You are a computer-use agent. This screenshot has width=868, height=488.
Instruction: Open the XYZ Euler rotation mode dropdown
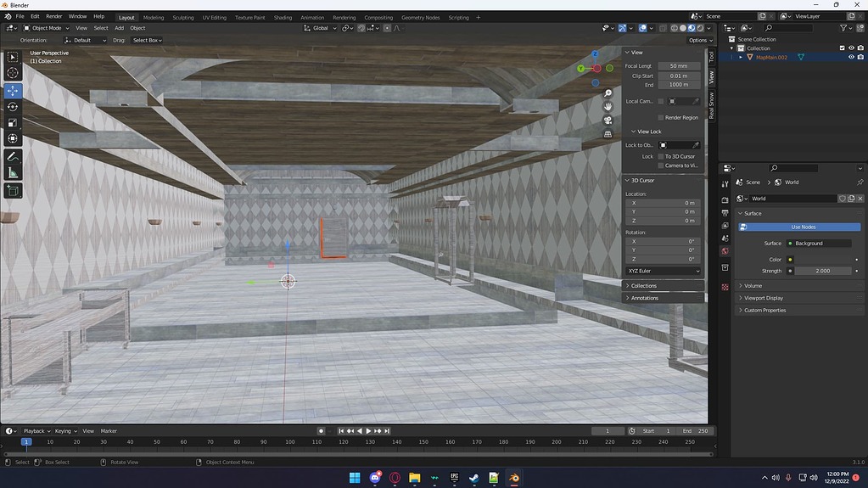coord(664,271)
